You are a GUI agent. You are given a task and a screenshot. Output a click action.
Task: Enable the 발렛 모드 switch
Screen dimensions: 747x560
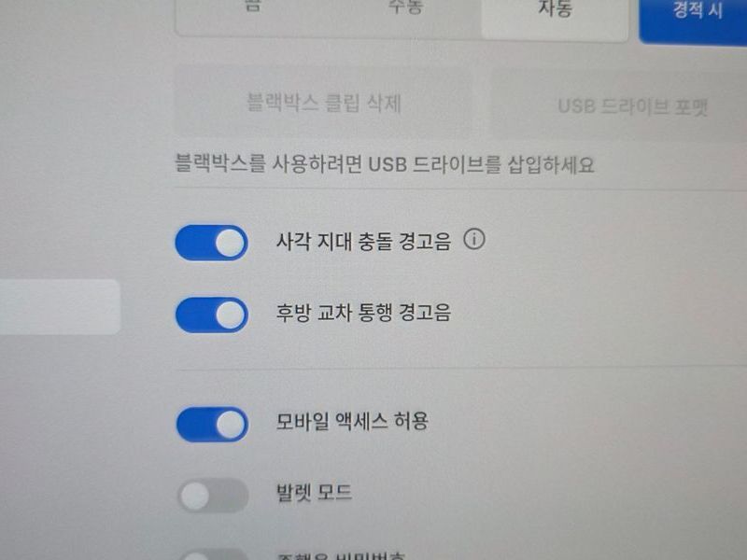pos(213,496)
